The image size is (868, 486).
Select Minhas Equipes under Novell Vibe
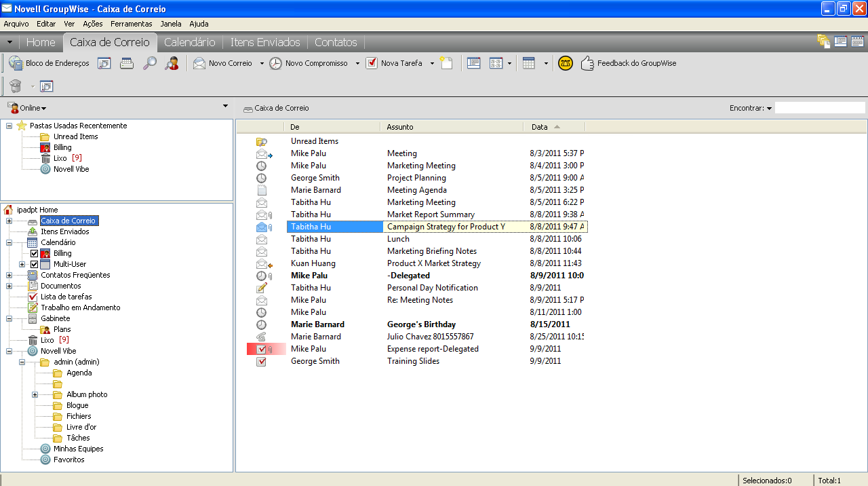(x=78, y=449)
